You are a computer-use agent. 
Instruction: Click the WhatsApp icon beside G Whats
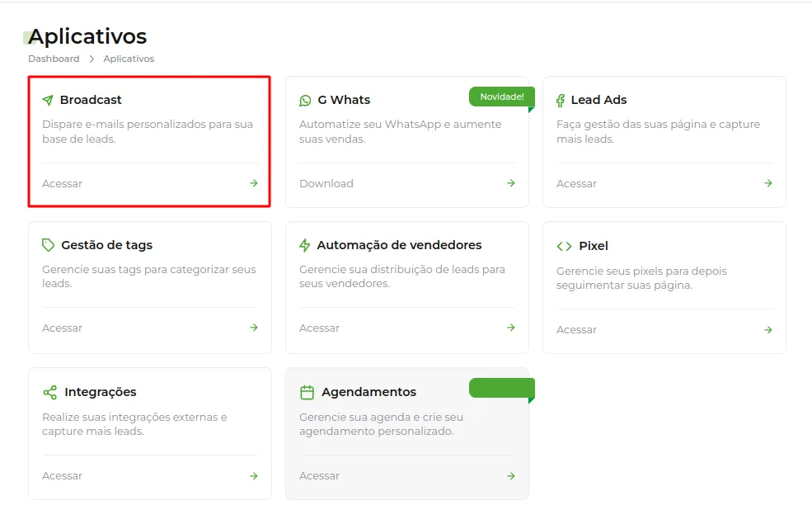[305, 101]
